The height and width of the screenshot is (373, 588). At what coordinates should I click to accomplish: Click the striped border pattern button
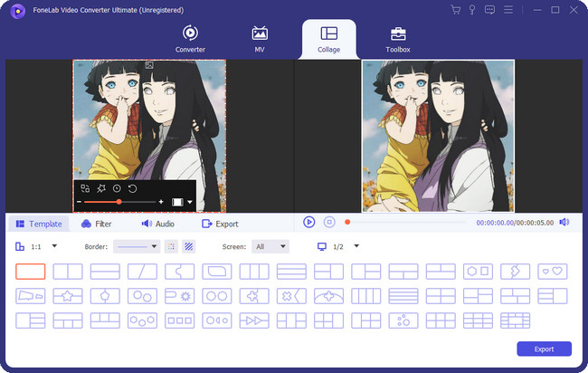point(189,246)
